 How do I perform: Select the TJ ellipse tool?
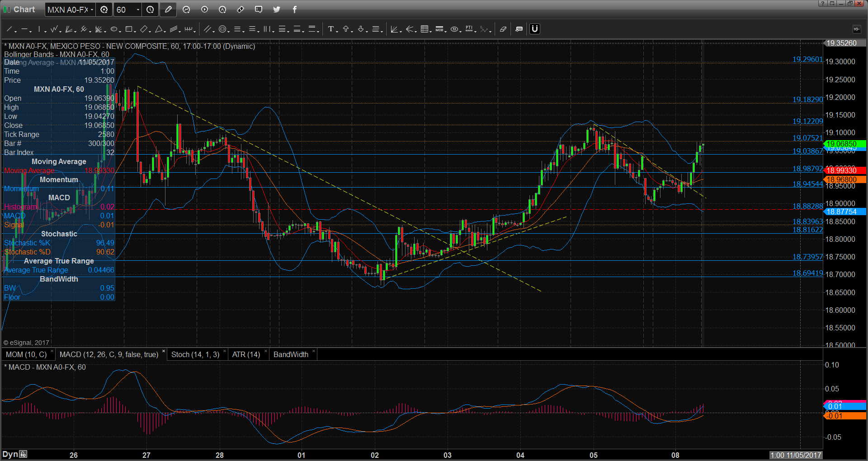[x=454, y=29]
